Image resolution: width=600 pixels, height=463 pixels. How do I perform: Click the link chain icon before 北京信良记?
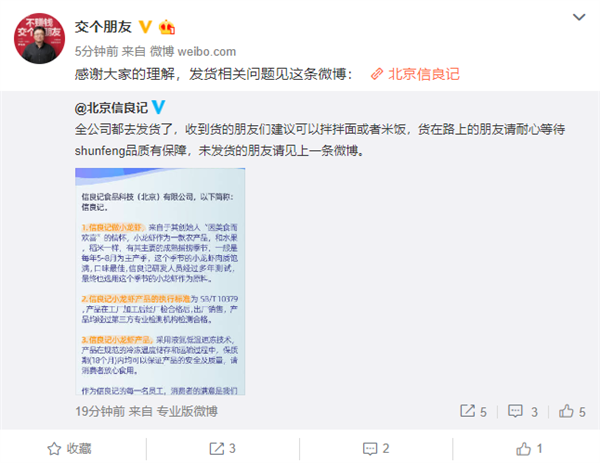[x=377, y=74]
